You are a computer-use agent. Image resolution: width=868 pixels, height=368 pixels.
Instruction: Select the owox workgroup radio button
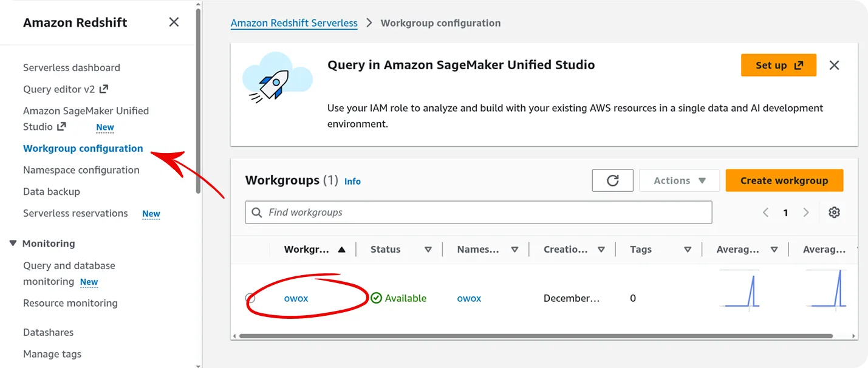[x=251, y=298]
